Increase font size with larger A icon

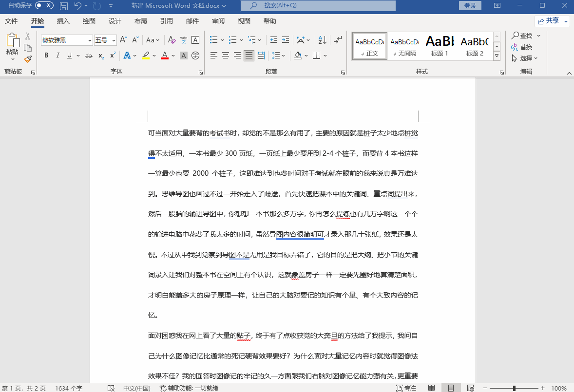point(124,40)
